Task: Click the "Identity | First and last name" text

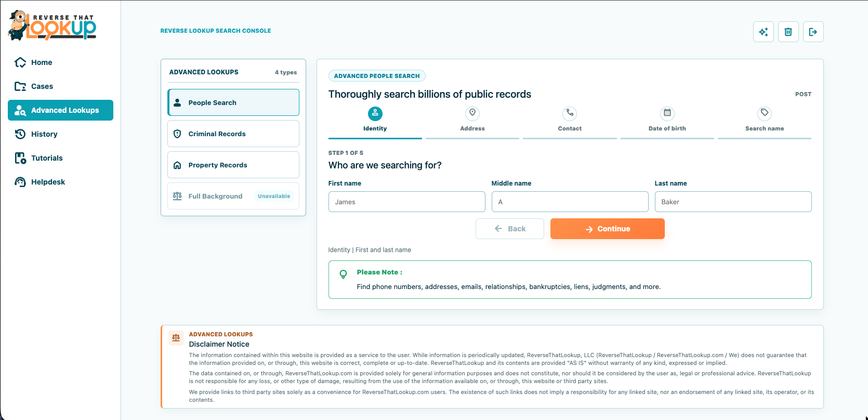Action: point(370,250)
